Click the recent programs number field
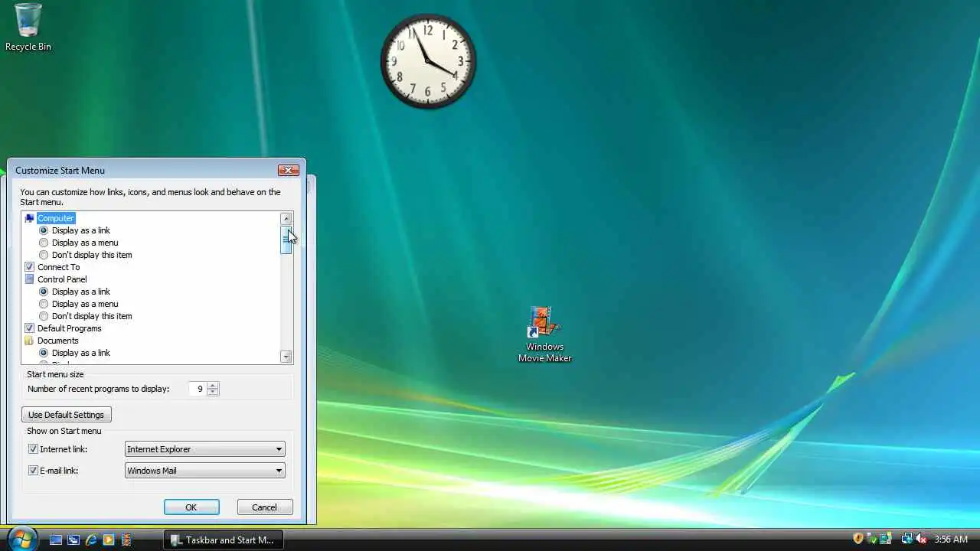 [x=198, y=389]
